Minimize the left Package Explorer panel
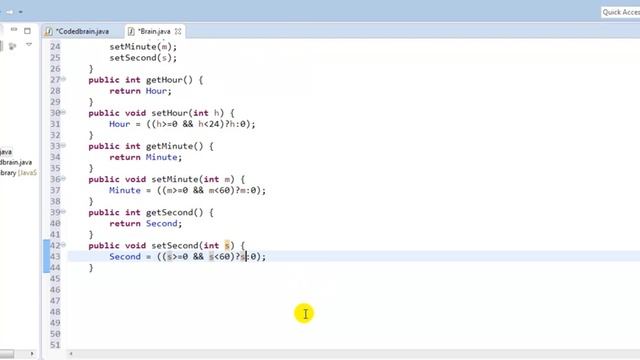Image resolution: width=640 pixels, height=360 pixels. (14, 30)
